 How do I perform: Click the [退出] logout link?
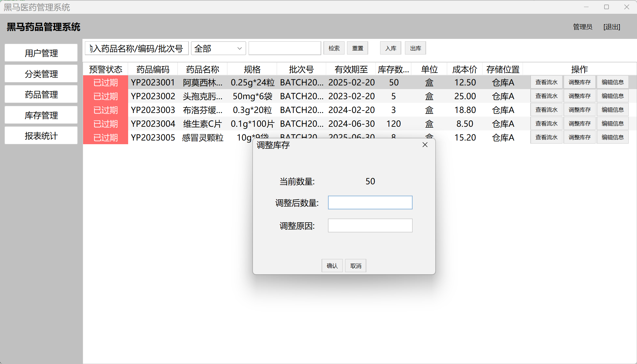(x=612, y=27)
